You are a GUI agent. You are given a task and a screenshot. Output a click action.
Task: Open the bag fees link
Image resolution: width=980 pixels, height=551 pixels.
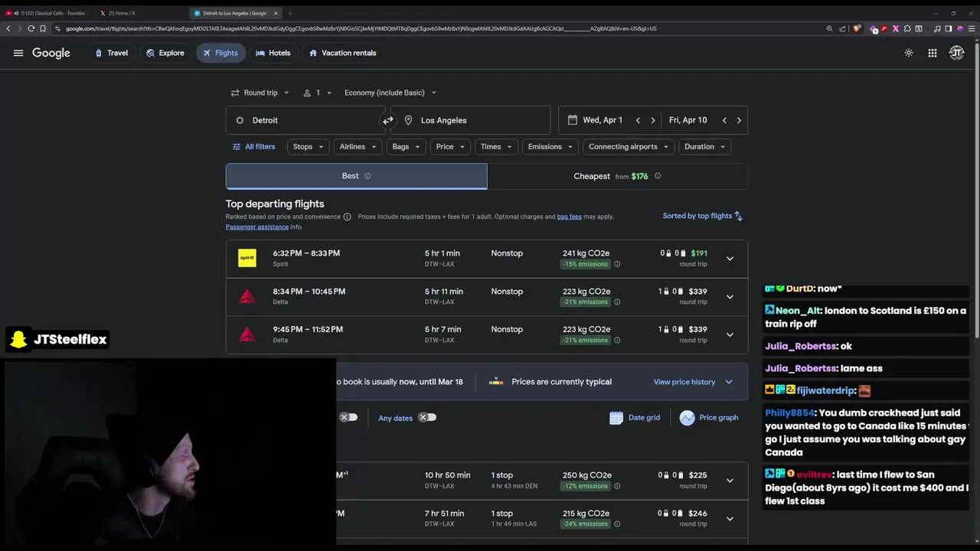point(569,217)
